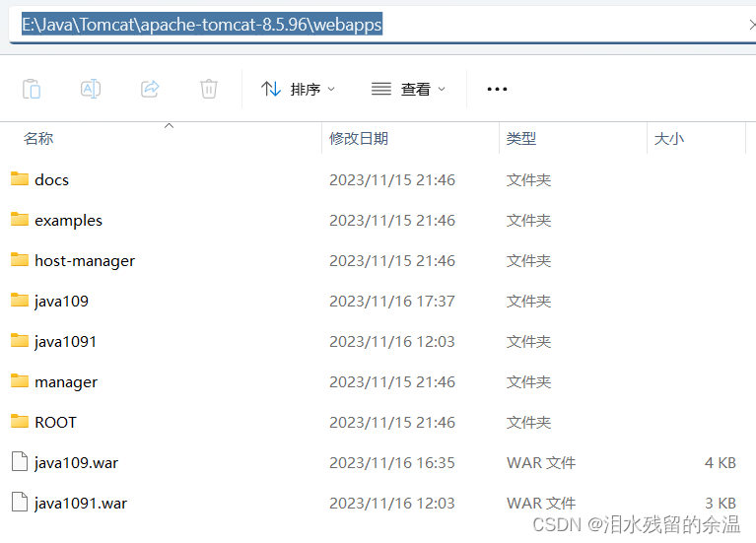Select the examples folder icon
The image size is (756, 543).
pos(20,220)
